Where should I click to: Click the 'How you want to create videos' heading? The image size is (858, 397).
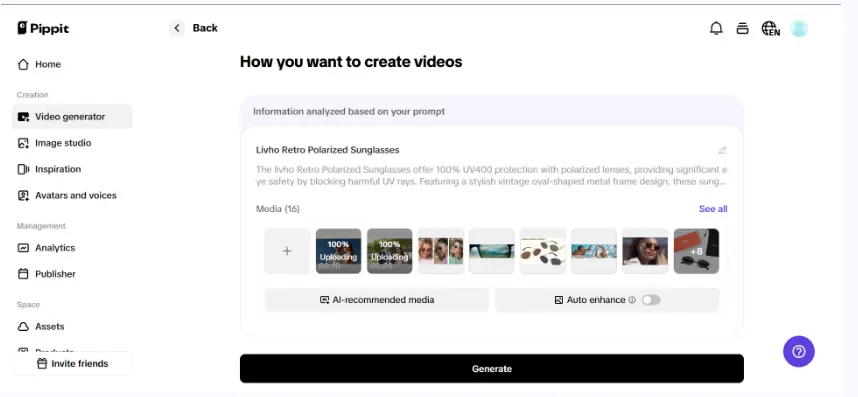(351, 62)
